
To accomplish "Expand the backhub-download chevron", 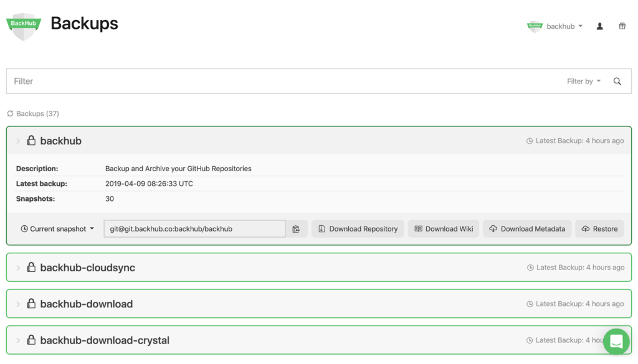I will tap(18, 304).
